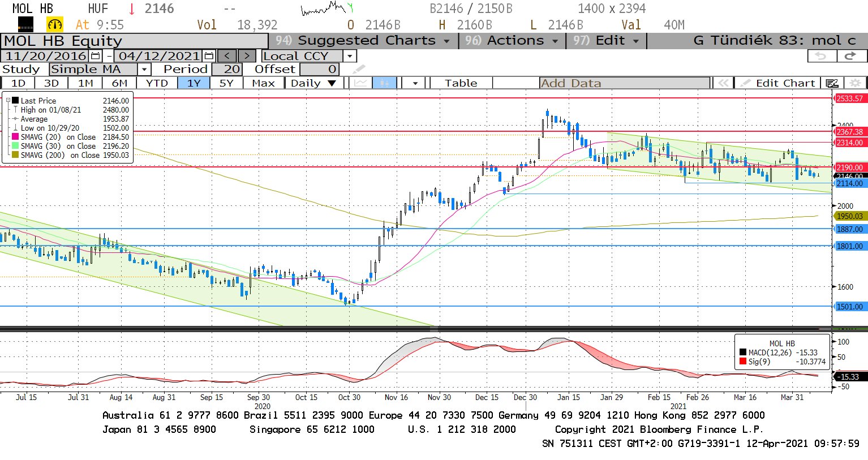The width and height of the screenshot is (868, 460).
Task: Click the 1887.00 blue price level label
Action: coord(850,229)
